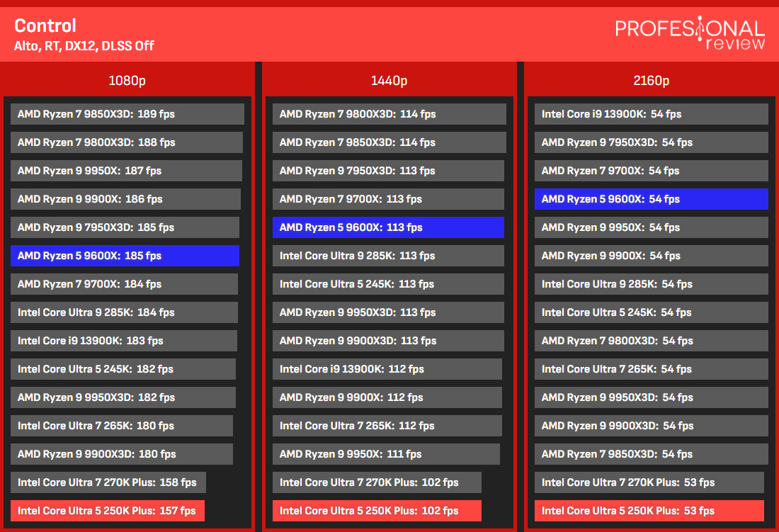This screenshot has height=532, width=779.
Task: Select Core Ultra 7 265K 180 fps row
Action: click(122, 426)
